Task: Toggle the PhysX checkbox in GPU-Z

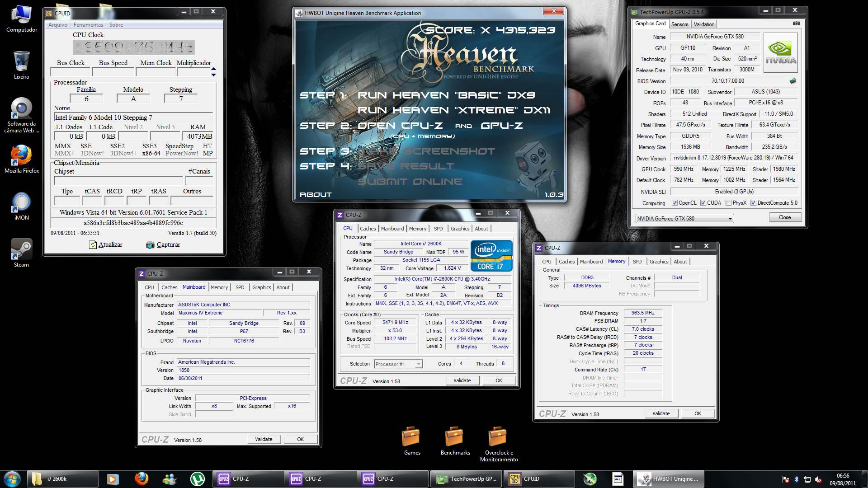Action: [728, 203]
